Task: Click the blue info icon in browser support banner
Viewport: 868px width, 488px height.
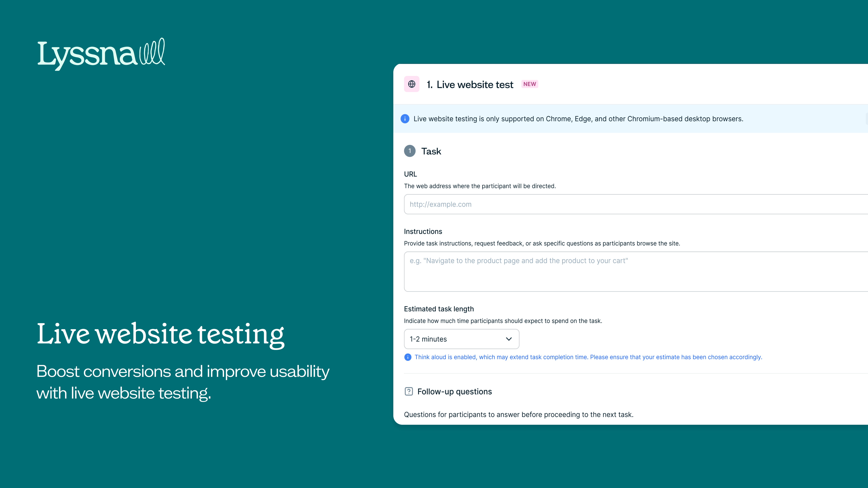Action: point(405,119)
